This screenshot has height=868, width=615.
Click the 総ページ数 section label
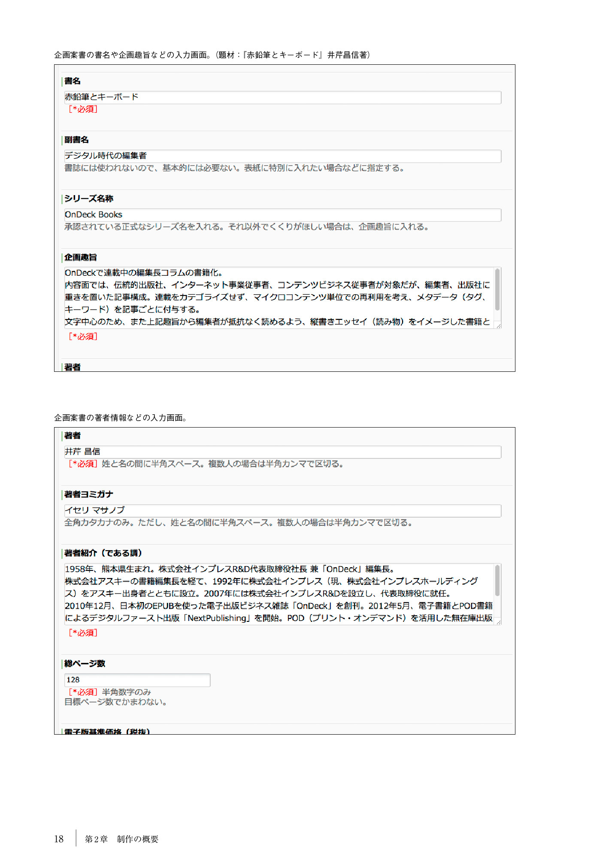pos(85,664)
